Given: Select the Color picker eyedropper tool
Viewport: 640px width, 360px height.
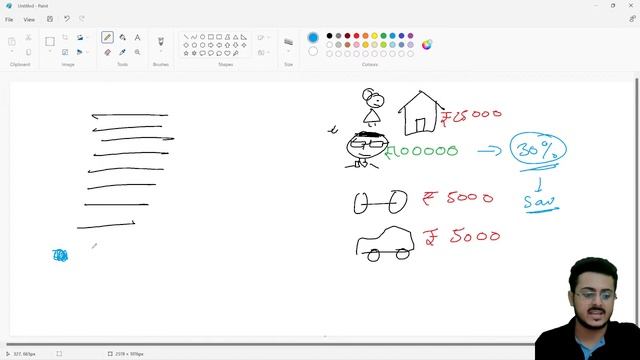Looking at the screenshot, I should pyautogui.click(x=122, y=52).
